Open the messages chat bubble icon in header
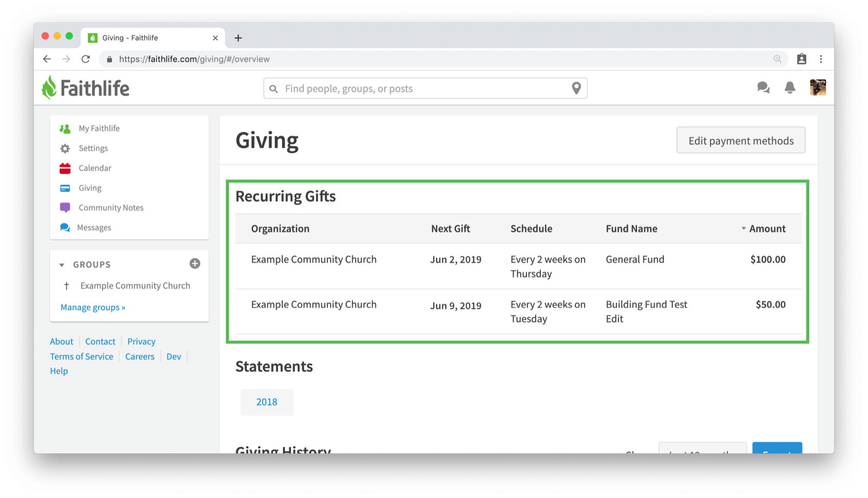This screenshot has width=868, height=498. (763, 88)
